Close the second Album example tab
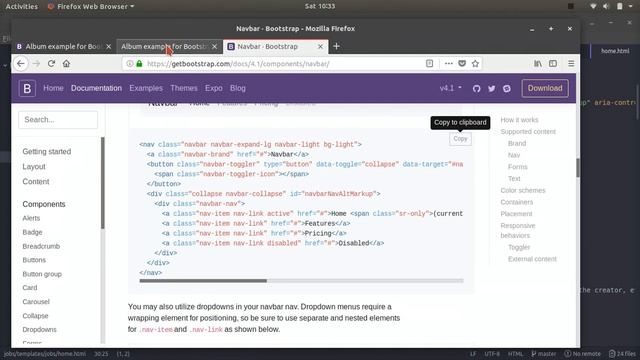Screen dimensions: 640x360 (x=215, y=47)
